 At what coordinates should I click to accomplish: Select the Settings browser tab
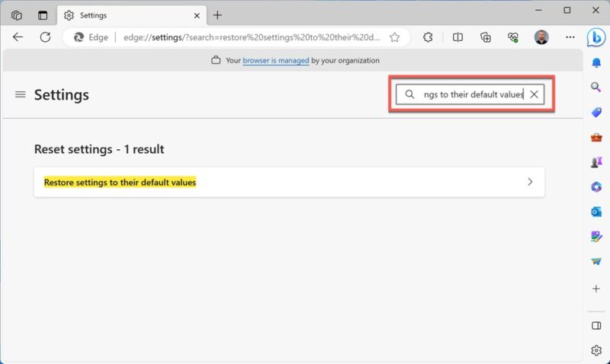pos(132,15)
